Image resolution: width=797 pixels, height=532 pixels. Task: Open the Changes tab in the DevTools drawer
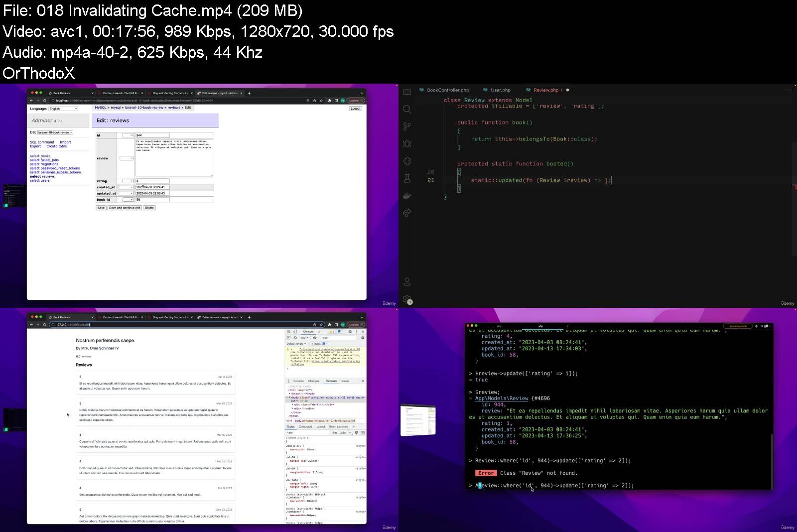coord(313,381)
